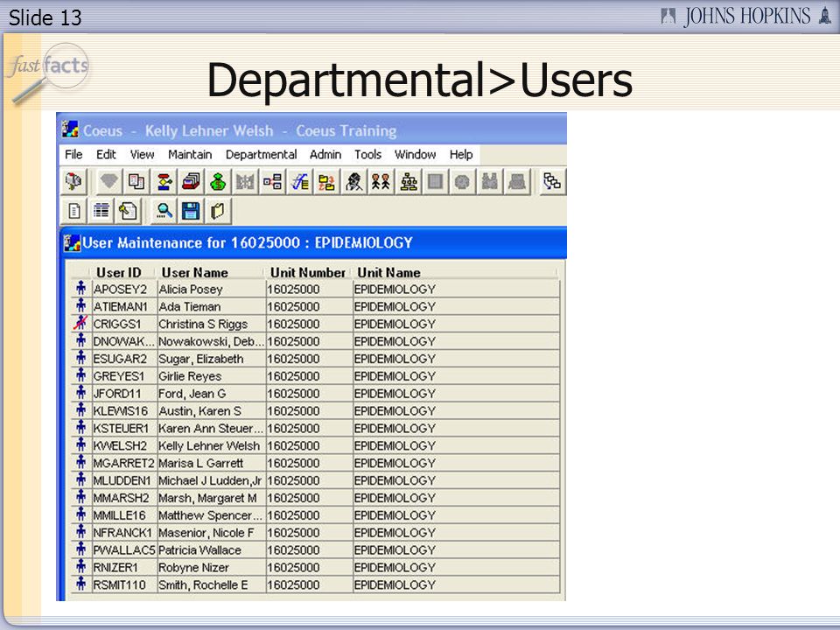The height and width of the screenshot is (630, 840).
Task: Click the page with key roles icon
Action: pyautogui.click(x=129, y=211)
